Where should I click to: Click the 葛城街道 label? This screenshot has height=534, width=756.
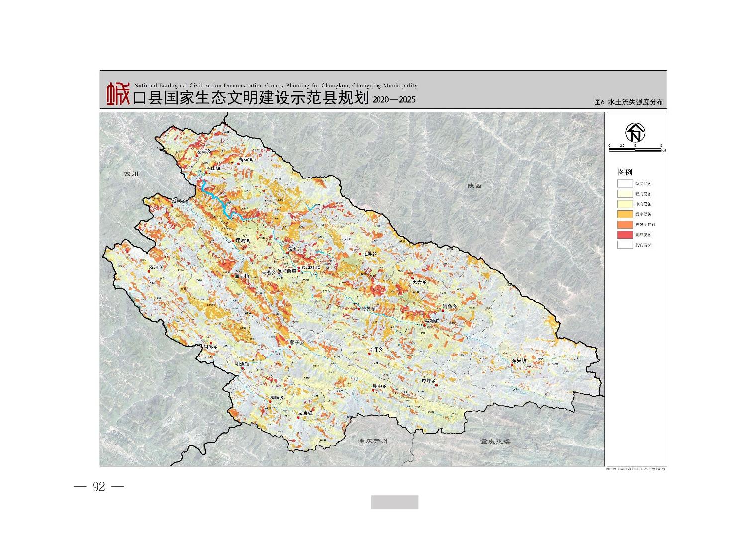[311, 267]
